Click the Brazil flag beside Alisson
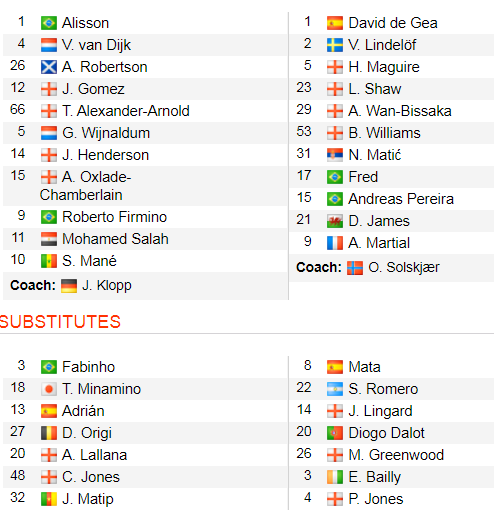494x518 pixels. [49, 23]
